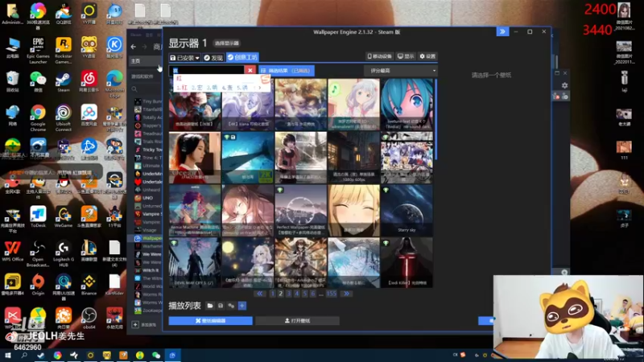Show next IME candidates page arrow

point(259,88)
